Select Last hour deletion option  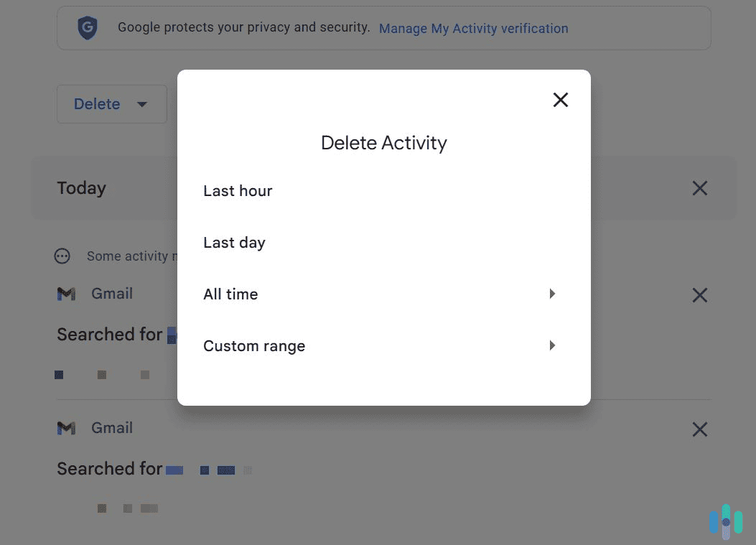238,191
